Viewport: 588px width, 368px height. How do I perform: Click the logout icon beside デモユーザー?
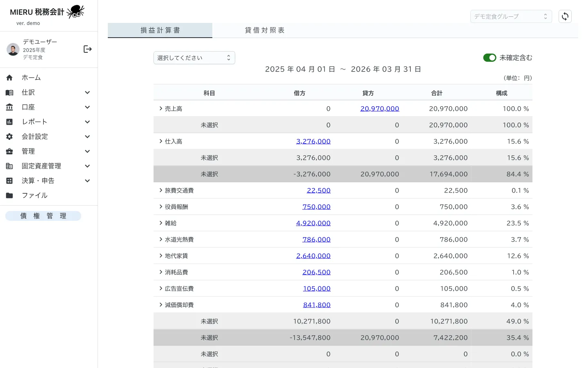[x=87, y=49]
